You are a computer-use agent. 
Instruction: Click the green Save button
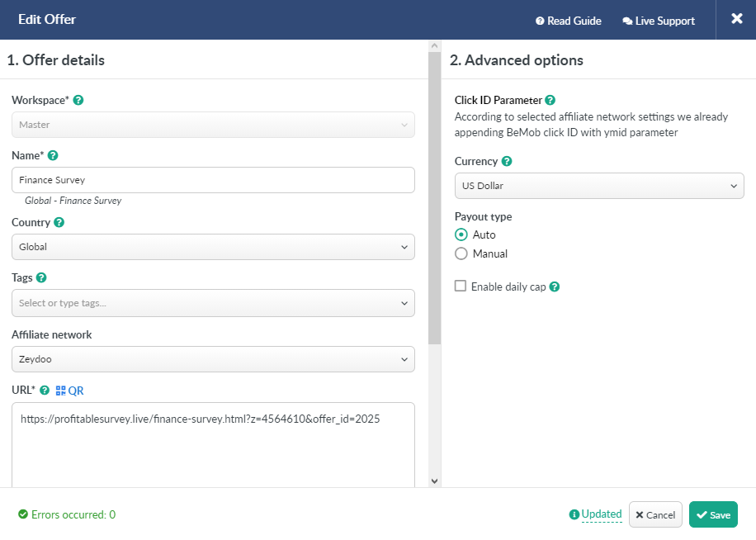coord(713,514)
